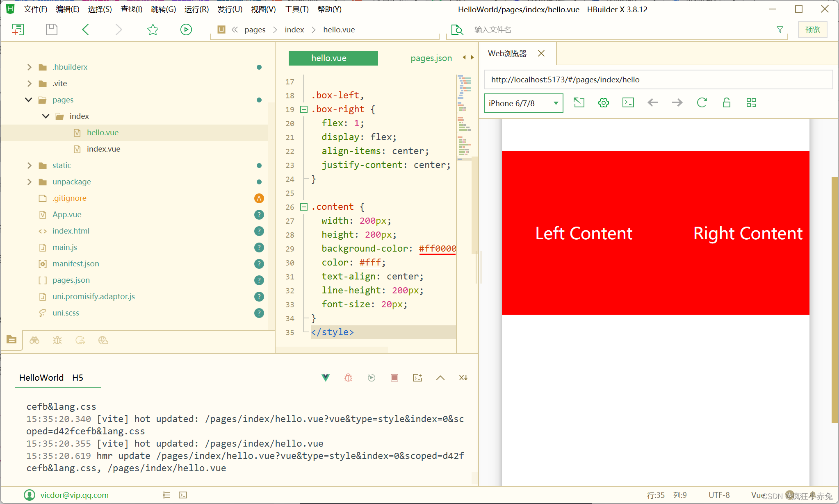Screen dimensions: 839x504
Task: Fold the .content CSS block
Action: (304, 207)
